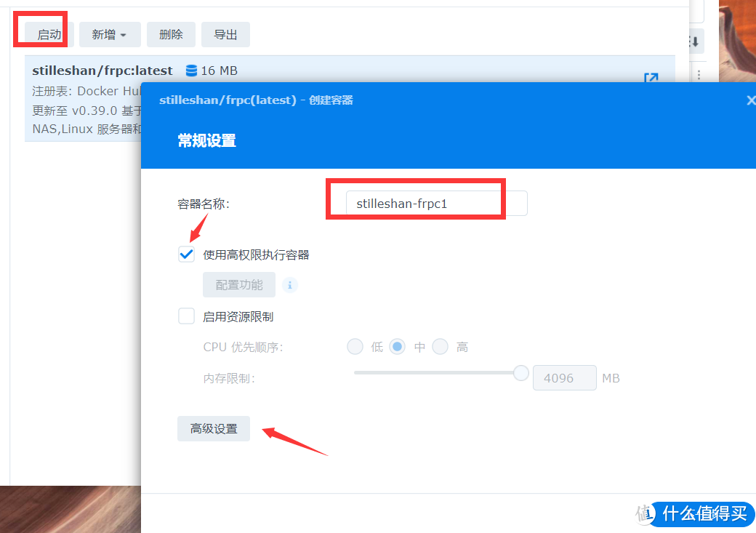Uncheck 使用高权限执行容器 checkbox
This screenshot has height=533, width=756.
click(x=187, y=255)
